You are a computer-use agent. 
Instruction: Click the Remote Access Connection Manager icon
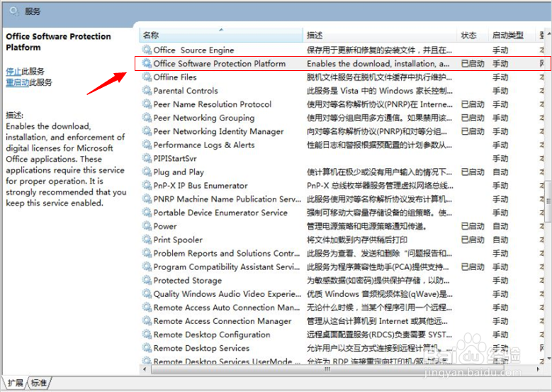point(147,321)
